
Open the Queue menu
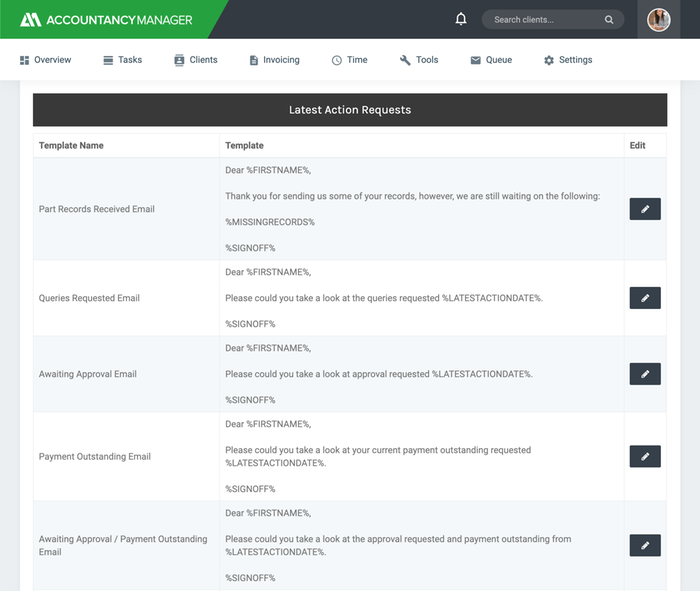pyautogui.click(x=491, y=60)
